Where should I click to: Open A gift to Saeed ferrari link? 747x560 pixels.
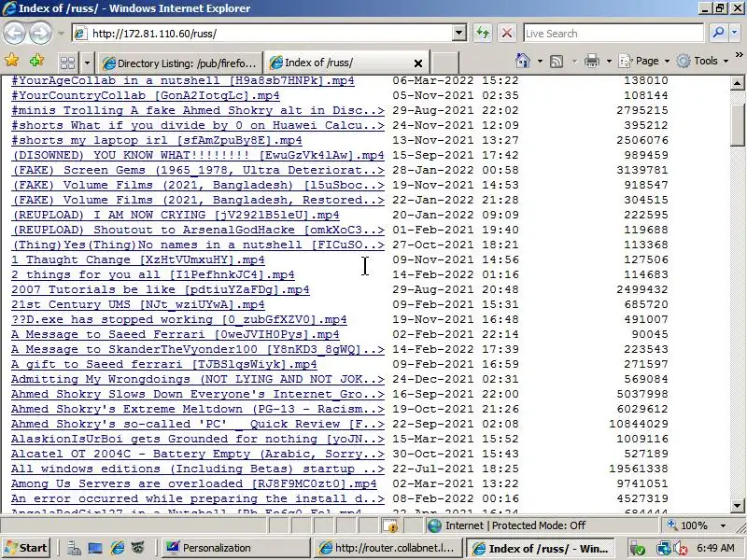[x=164, y=364]
